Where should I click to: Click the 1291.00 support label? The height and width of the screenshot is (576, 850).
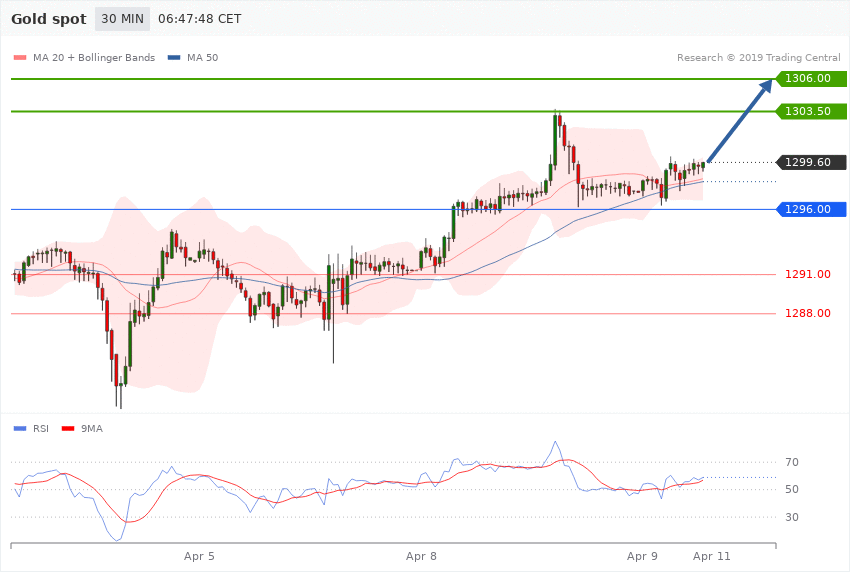point(808,274)
